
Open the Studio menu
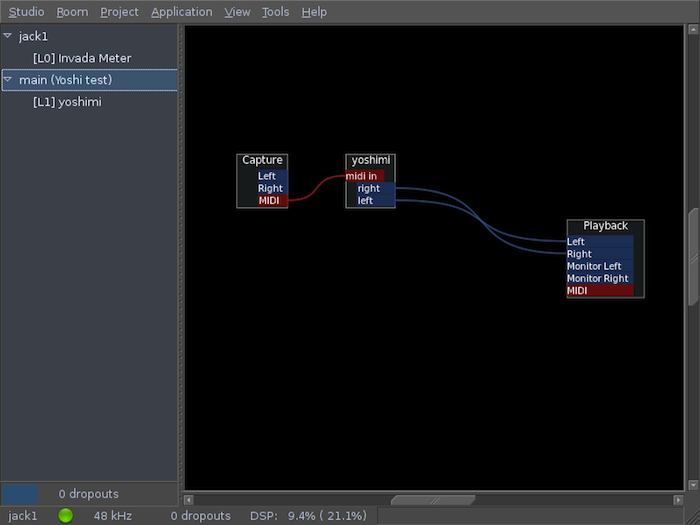click(26, 12)
